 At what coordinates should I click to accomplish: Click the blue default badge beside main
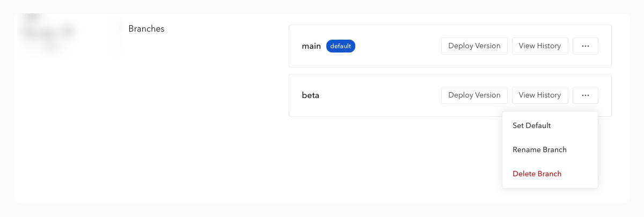click(340, 46)
